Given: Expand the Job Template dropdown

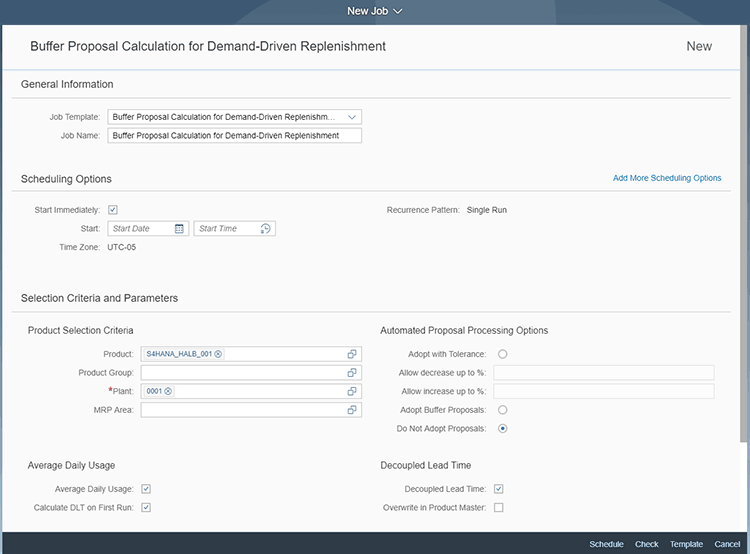Looking at the screenshot, I should pos(352,117).
